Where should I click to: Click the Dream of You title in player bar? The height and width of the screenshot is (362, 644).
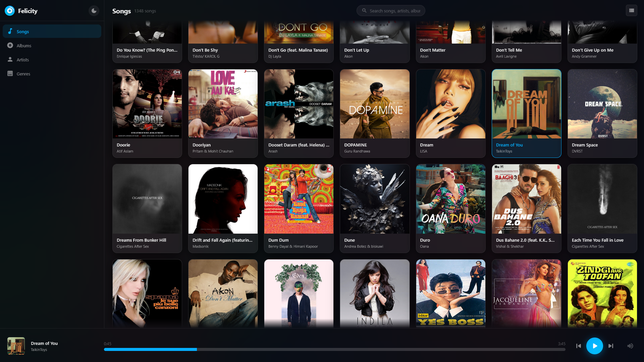pos(44,343)
